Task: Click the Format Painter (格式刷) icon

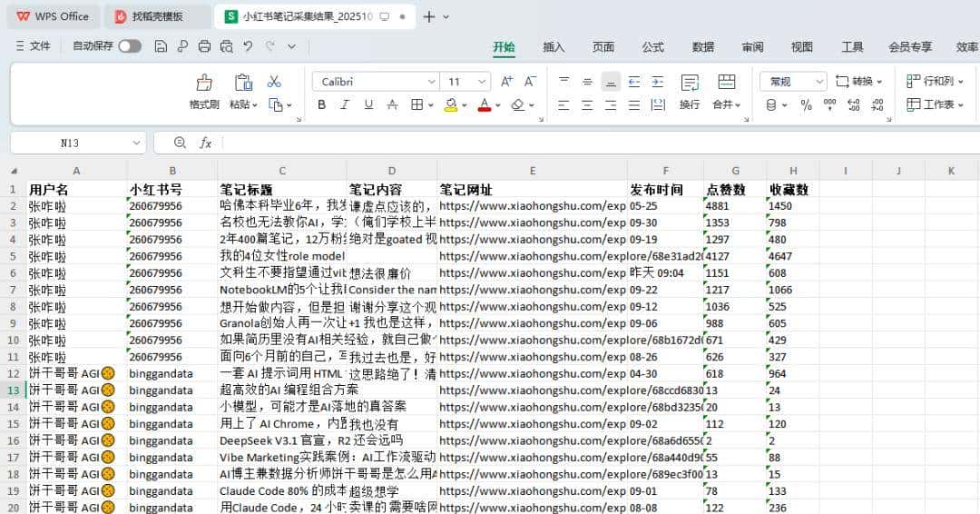Action: click(x=204, y=82)
